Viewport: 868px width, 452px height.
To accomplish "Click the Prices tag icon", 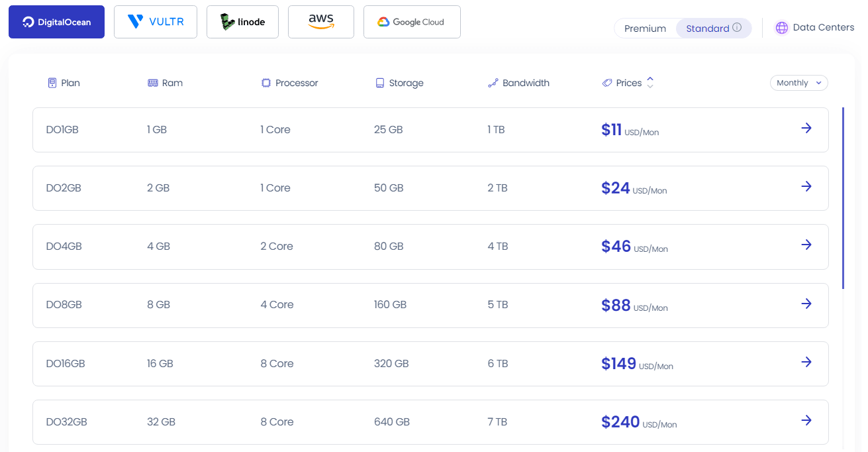I will (x=607, y=82).
